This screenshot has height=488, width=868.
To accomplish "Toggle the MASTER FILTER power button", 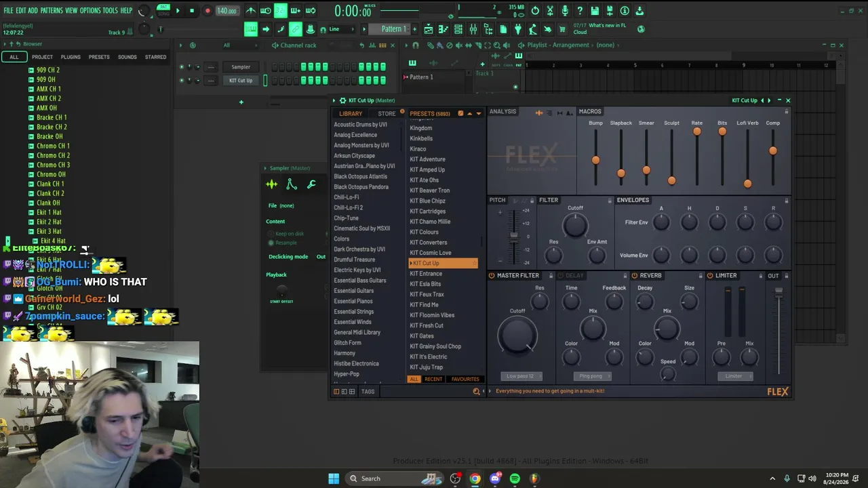I will tap(492, 276).
